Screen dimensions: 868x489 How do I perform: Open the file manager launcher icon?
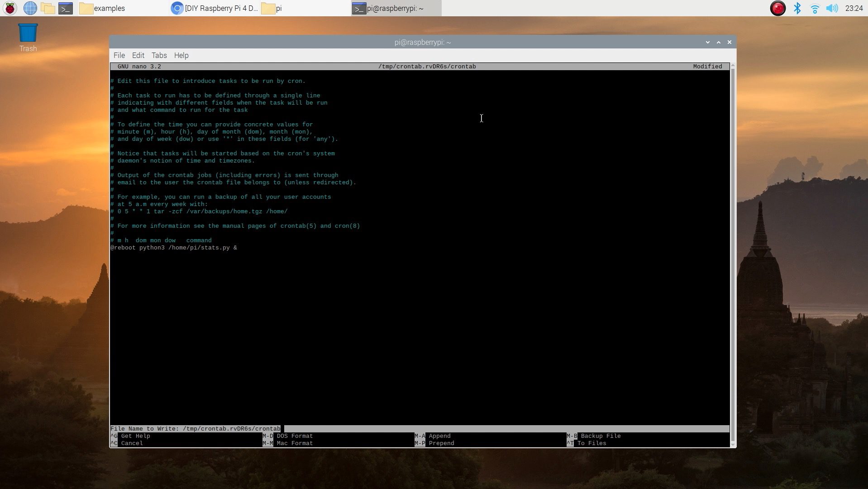tap(48, 8)
